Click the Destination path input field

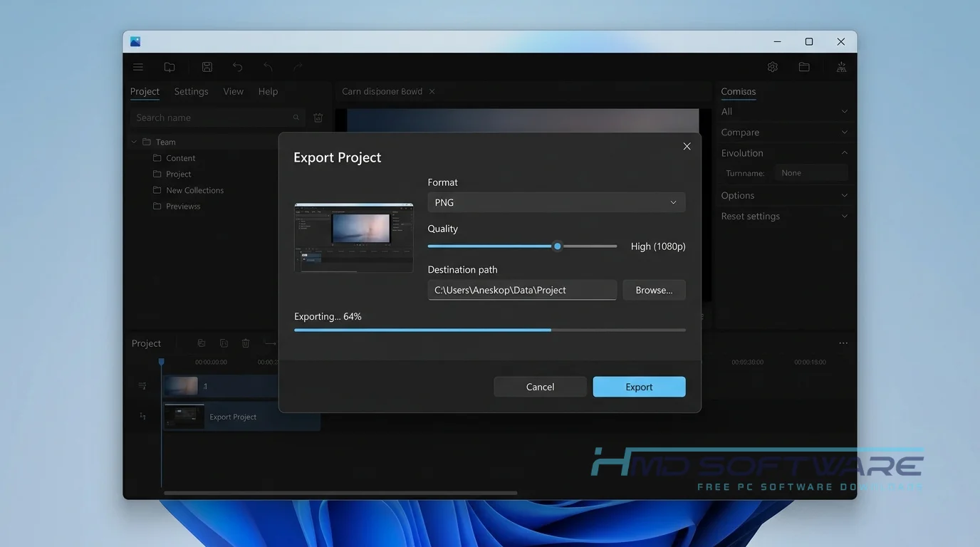coord(522,290)
